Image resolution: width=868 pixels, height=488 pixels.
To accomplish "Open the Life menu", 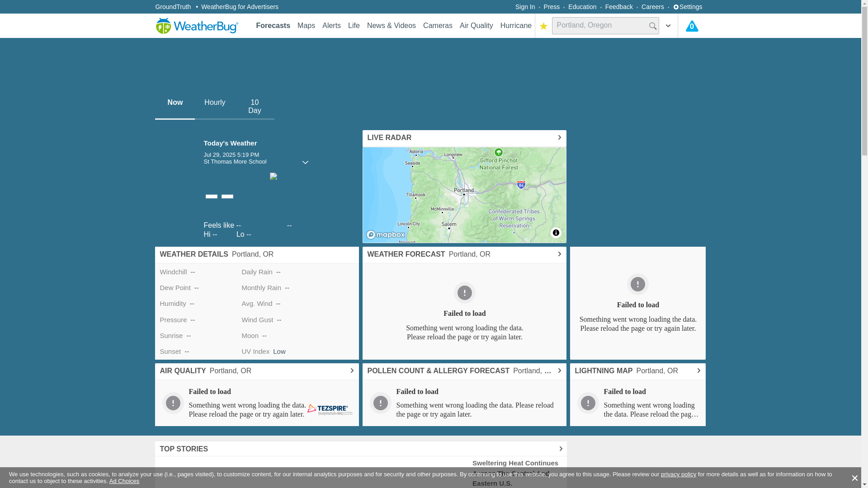I will tap(354, 26).
